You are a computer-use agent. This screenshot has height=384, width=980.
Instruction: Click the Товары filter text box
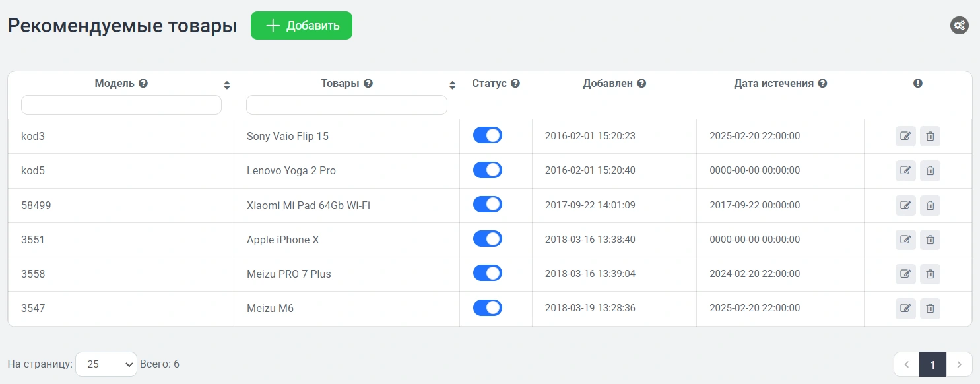[346, 105]
